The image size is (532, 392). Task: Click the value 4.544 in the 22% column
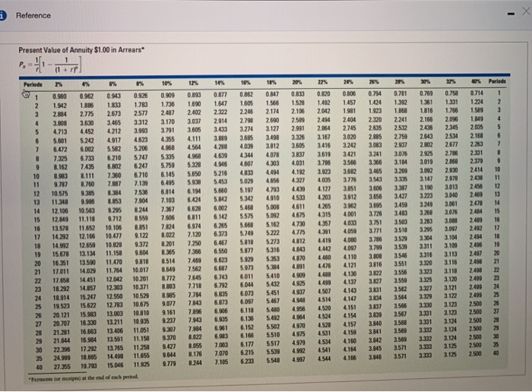point(325,359)
